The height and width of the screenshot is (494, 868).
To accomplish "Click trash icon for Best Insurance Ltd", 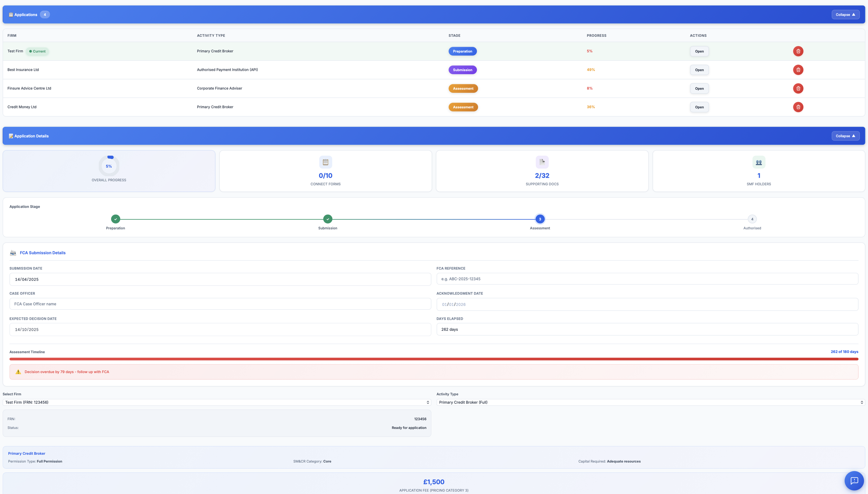I will click(798, 70).
